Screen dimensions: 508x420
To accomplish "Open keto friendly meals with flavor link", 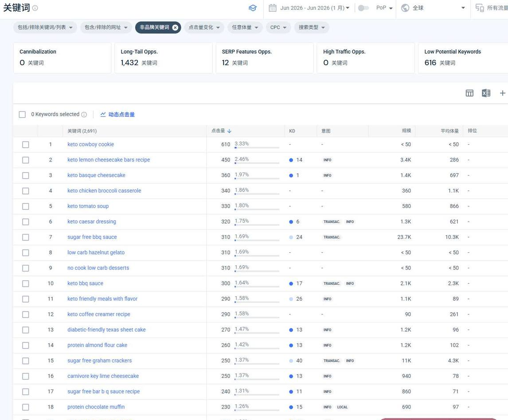I will click(x=102, y=299).
